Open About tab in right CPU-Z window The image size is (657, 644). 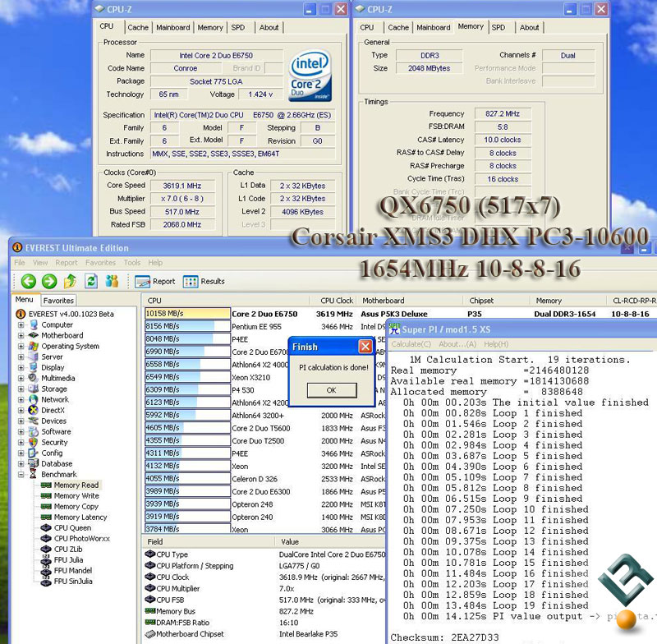point(529,28)
